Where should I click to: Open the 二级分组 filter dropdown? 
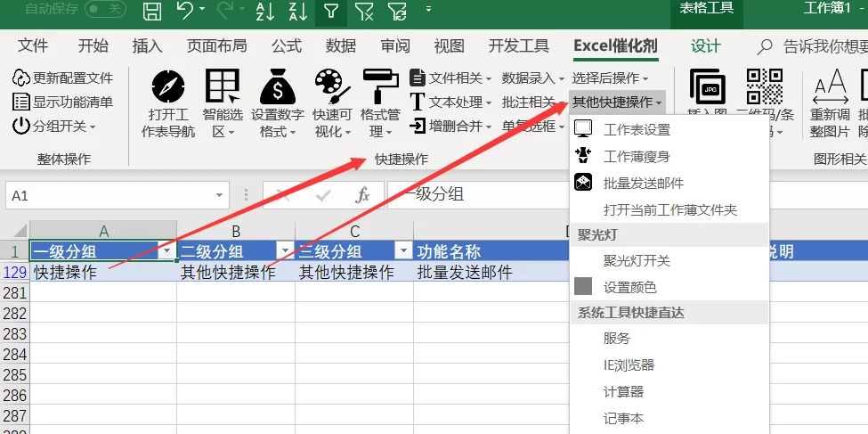pos(286,251)
